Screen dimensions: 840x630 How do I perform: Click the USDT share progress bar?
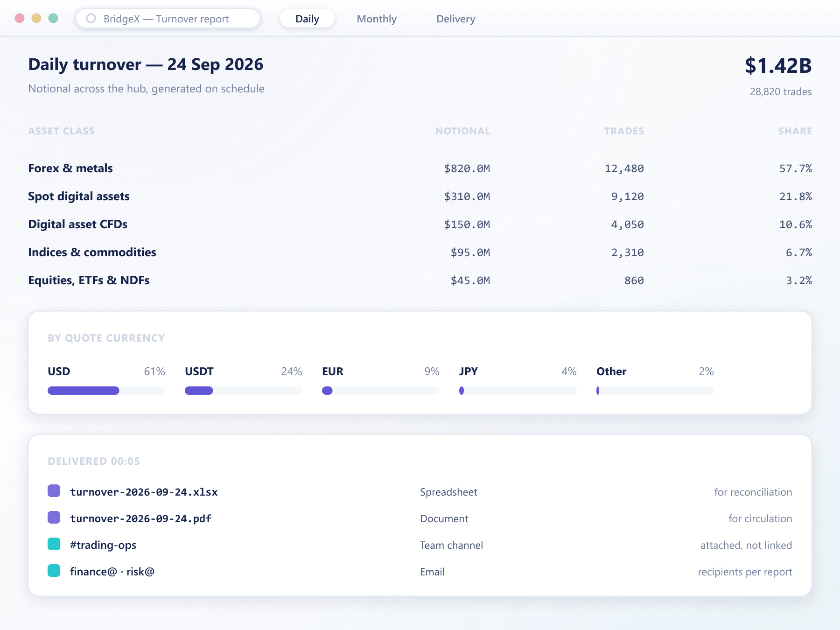(244, 391)
